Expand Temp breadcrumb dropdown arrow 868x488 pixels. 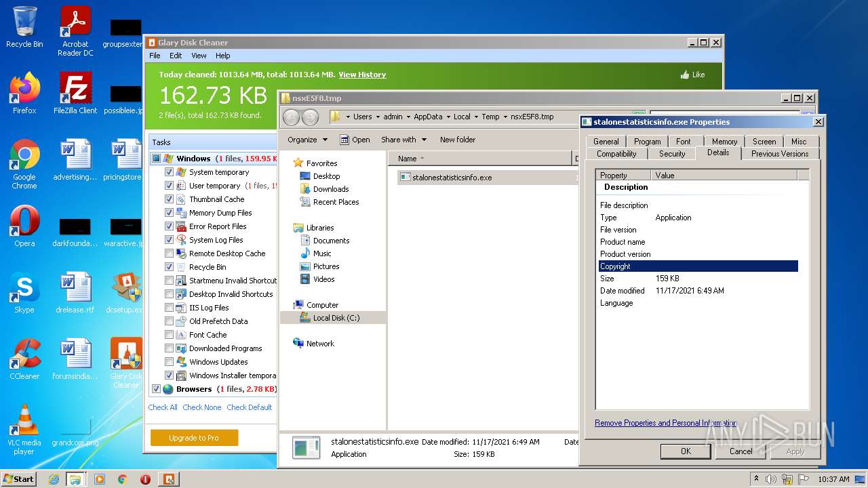(x=505, y=117)
